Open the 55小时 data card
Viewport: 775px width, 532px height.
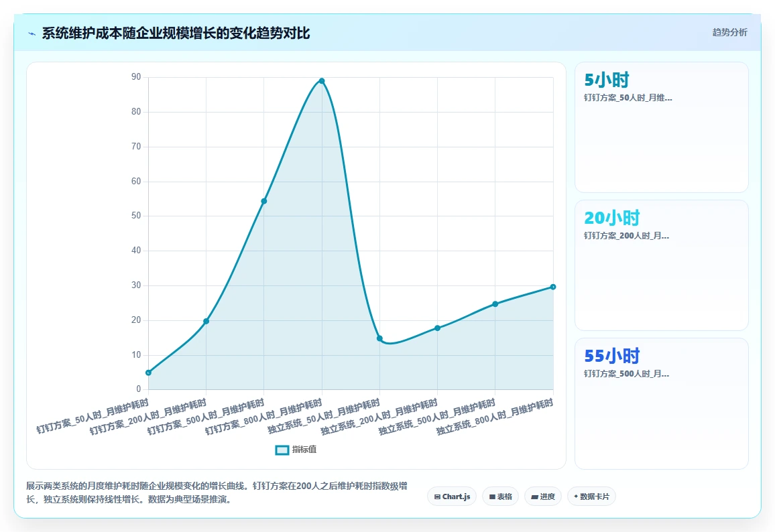(661, 403)
